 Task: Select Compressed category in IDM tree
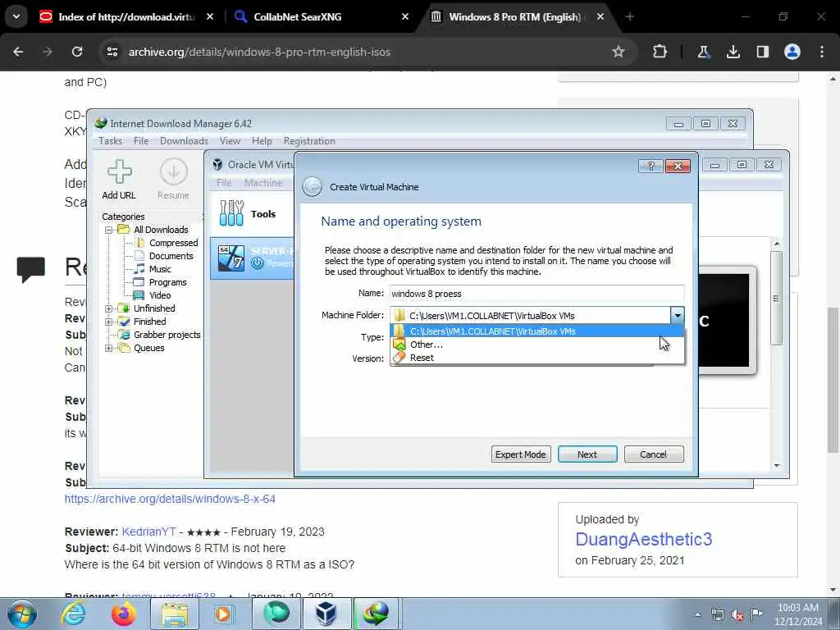click(x=173, y=243)
